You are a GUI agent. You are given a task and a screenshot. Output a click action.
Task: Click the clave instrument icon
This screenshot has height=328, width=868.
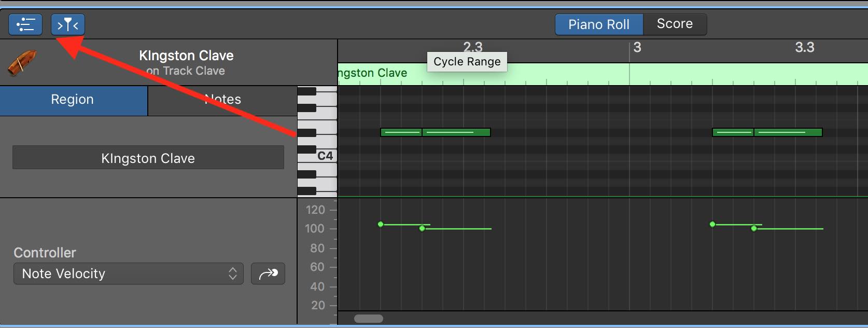tap(22, 63)
